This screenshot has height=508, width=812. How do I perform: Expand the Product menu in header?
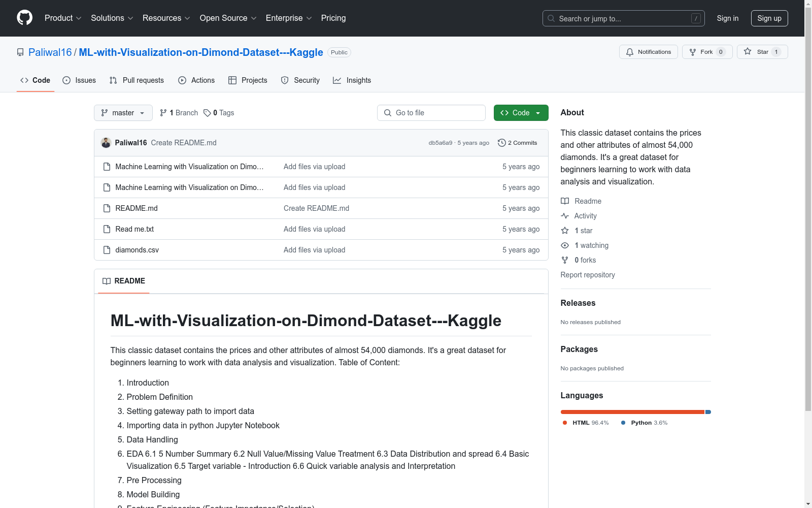click(63, 18)
